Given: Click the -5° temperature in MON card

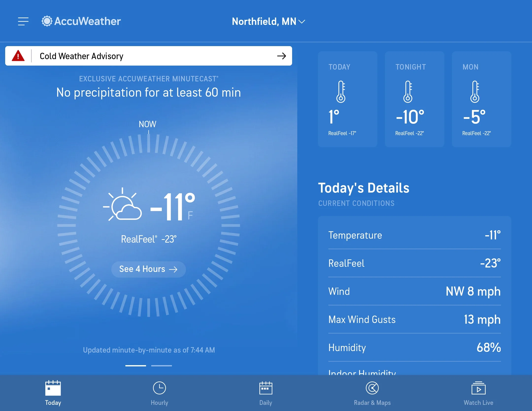Looking at the screenshot, I should [474, 117].
